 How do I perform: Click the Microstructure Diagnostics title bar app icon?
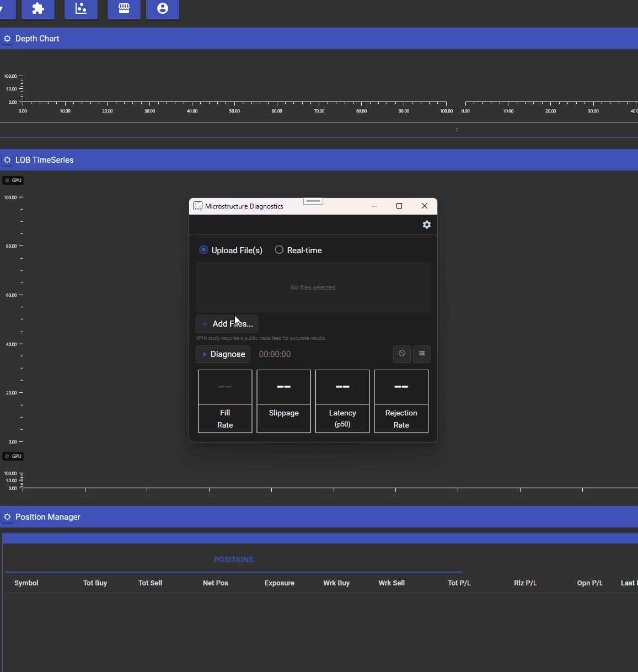pos(198,206)
